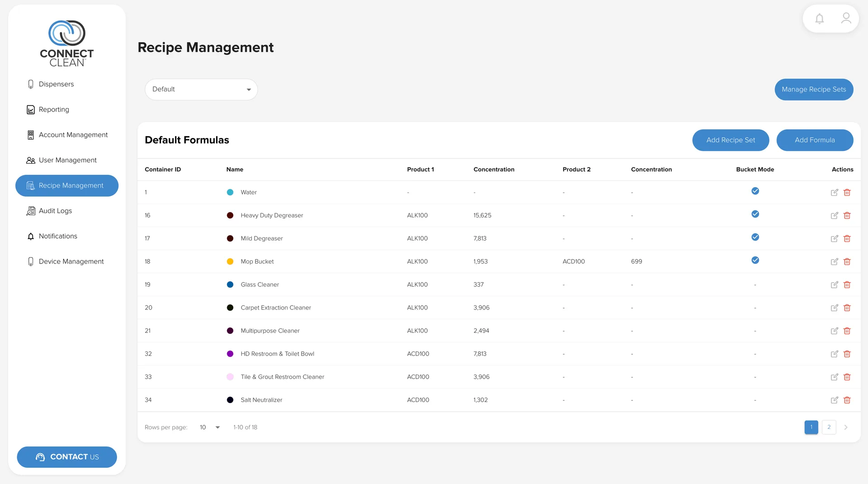Delete the Carpet Extraction Cleaner formula

pyautogui.click(x=847, y=308)
